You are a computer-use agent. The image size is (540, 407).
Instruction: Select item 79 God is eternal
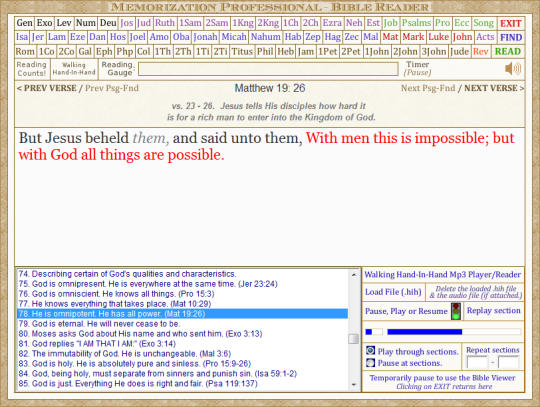click(183, 324)
